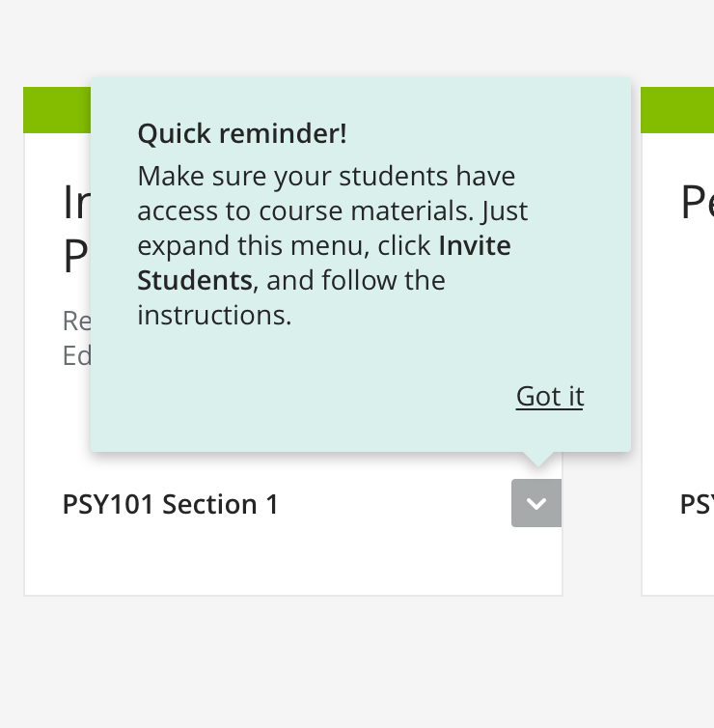This screenshot has width=714, height=728.
Task: Open the second course card title starting with Pe
Action: [x=697, y=204]
